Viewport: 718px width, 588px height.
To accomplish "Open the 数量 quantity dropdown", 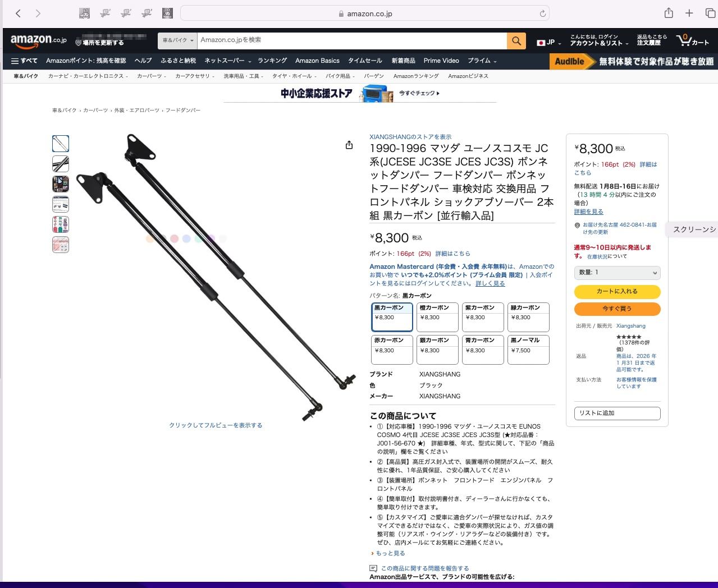I will tap(617, 273).
